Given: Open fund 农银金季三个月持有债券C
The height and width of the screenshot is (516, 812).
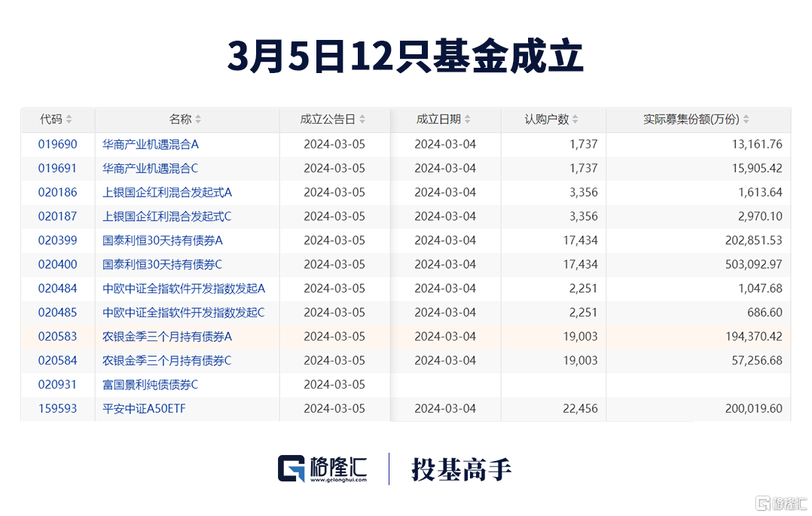Looking at the screenshot, I should click(166, 361).
